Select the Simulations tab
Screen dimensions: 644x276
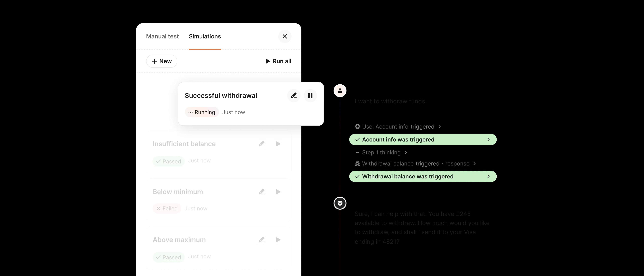click(x=205, y=37)
